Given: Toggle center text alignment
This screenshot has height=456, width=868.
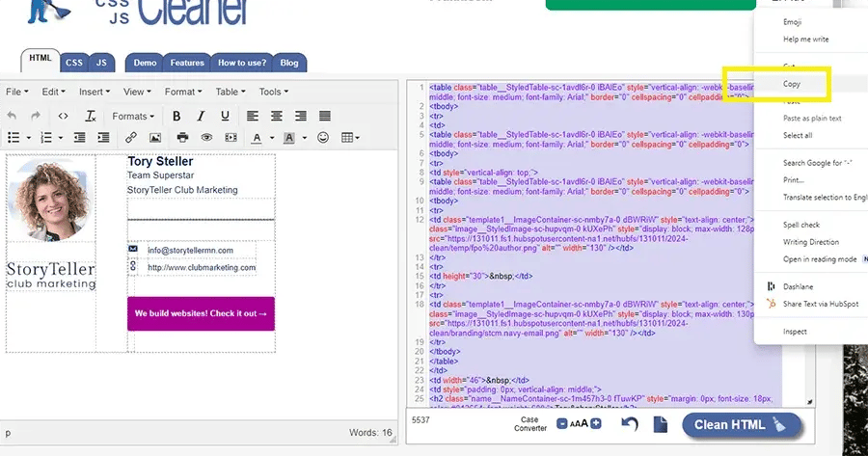Looking at the screenshot, I should click(277, 116).
